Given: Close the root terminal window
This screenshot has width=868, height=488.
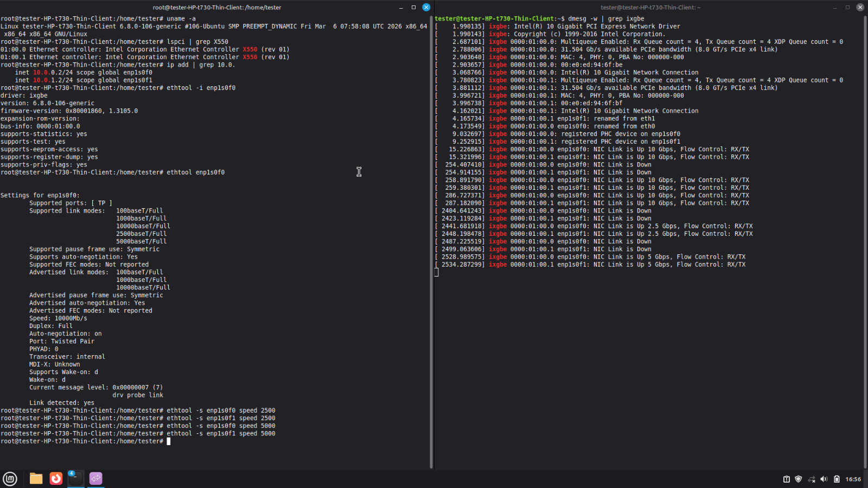Looking at the screenshot, I should click(x=426, y=7).
